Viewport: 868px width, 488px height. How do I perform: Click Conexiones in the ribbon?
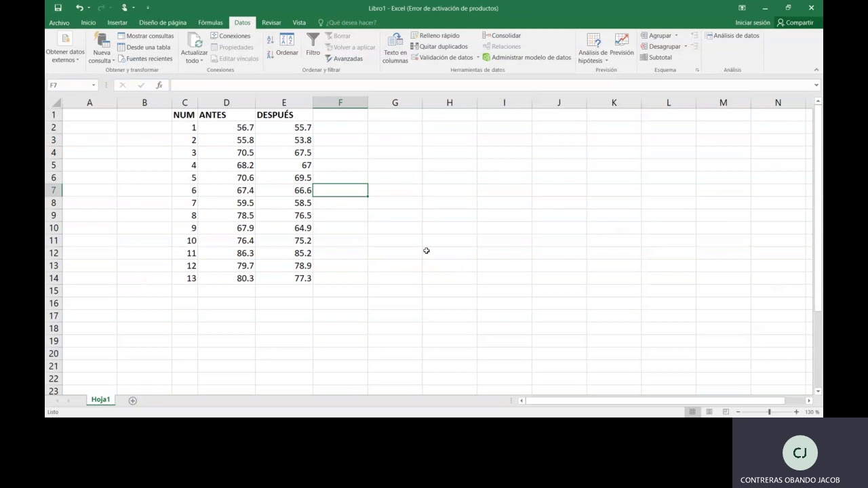click(x=231, y=36)
